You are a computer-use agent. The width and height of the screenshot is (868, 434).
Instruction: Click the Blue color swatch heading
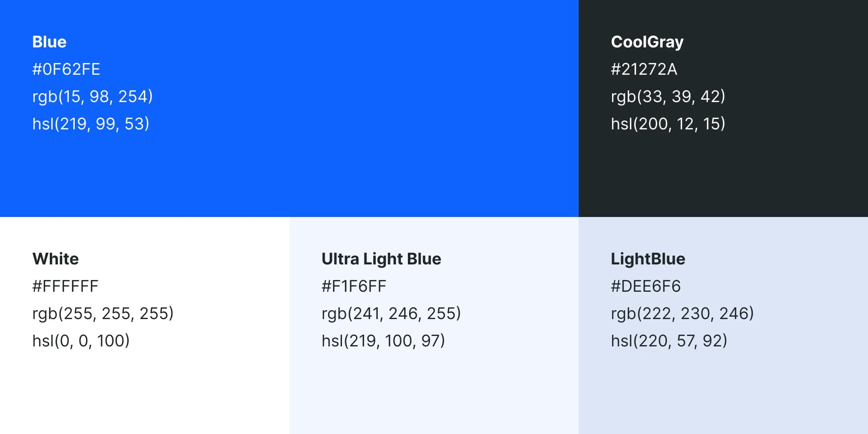[x=49, y=42]
